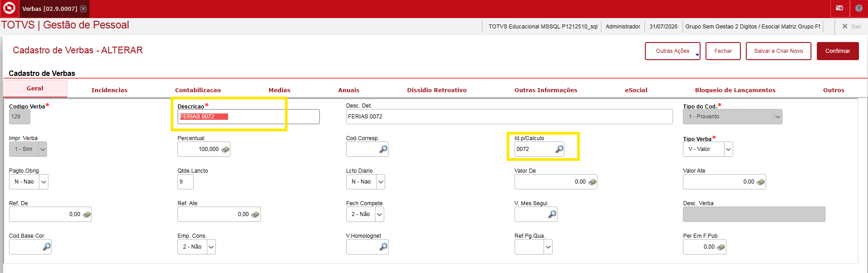Click the Qtde.Lancto input field
The image size is (868, 273).
[186, 182]
